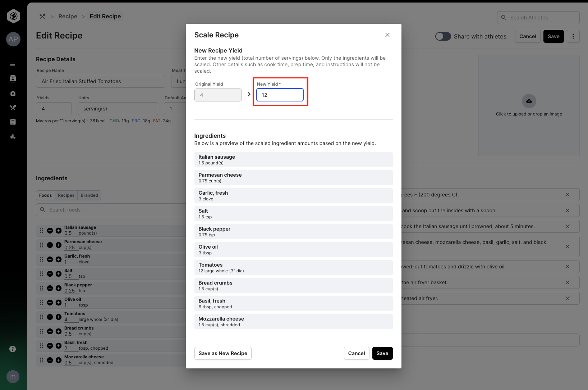Toggle Share with athletes switch
Screen dimensions: 588x390
tap(443, 36)
